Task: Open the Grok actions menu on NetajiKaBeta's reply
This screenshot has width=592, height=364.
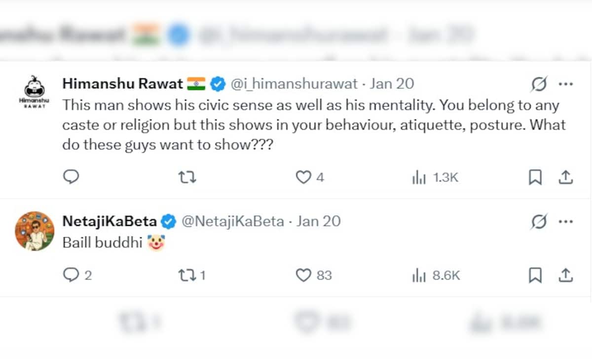Action: (x=538, y=221)
